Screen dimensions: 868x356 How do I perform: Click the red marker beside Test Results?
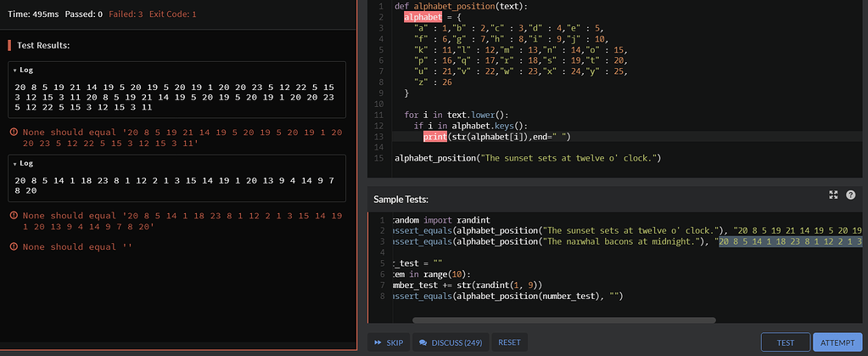pos(10,45)
